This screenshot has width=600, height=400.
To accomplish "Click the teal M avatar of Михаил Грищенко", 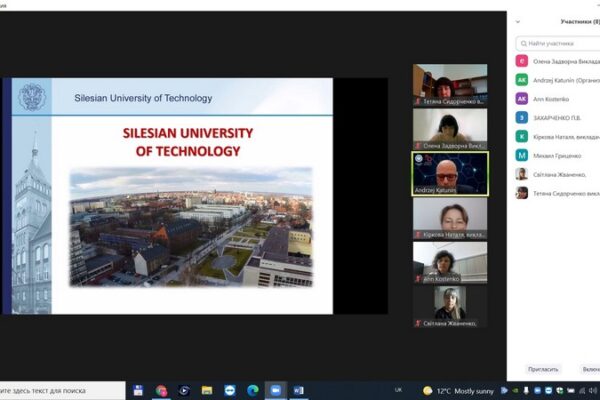I will point(522,155).
